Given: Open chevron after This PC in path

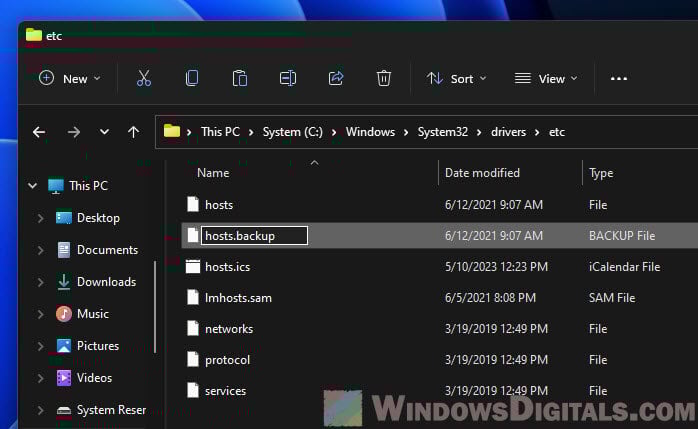Looking at the screenshot, I should point(251,133).
